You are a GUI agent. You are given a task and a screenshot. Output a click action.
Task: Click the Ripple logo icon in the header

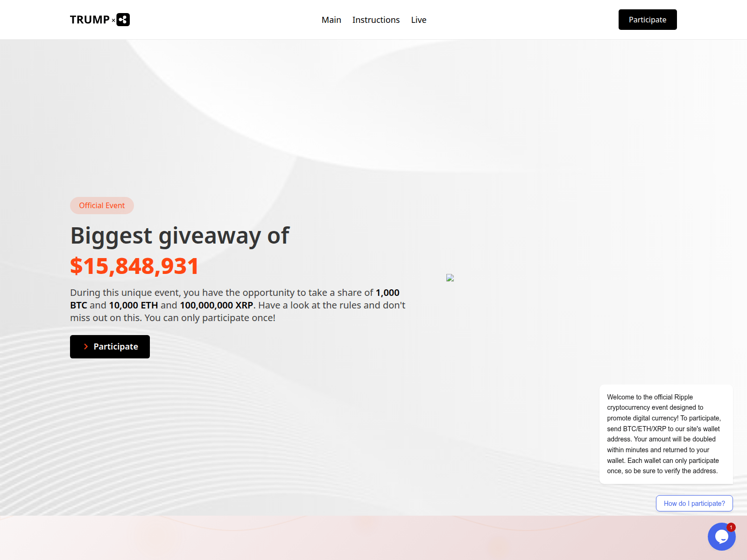coord(123,20)
